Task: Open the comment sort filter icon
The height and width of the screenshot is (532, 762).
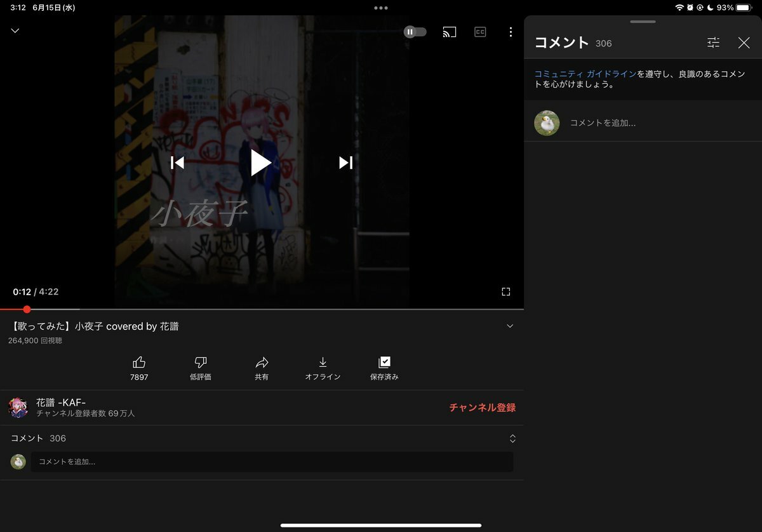Action: (x=714, y=43)
